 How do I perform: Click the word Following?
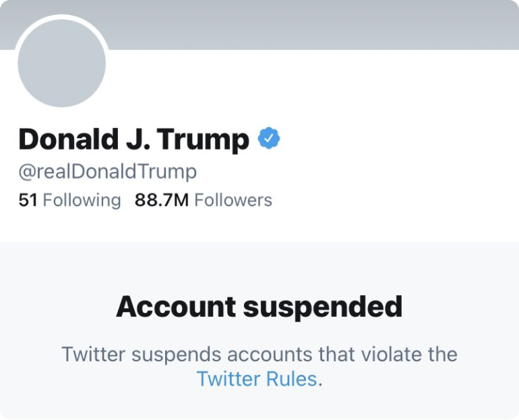click(x=82, y=200)
